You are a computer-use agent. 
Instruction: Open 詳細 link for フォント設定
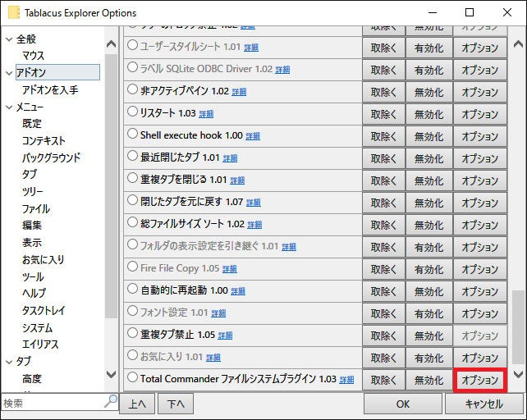[x=218, y=314]
